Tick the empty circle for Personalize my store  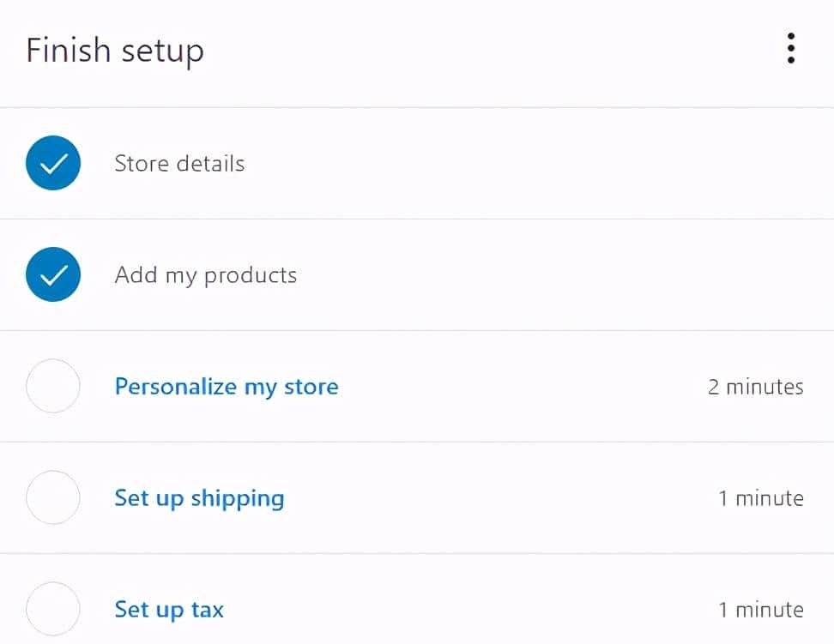(53, 386)
